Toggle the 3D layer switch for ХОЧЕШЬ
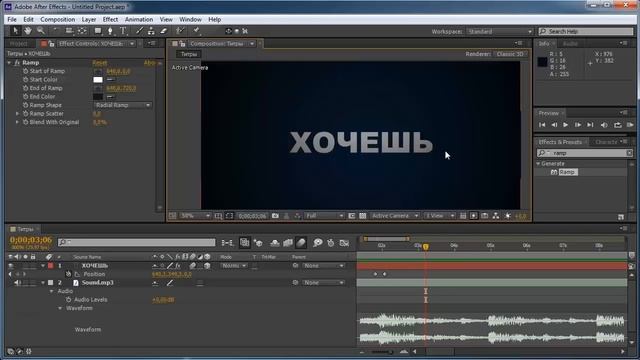The image size is (640, 360). 207,266
